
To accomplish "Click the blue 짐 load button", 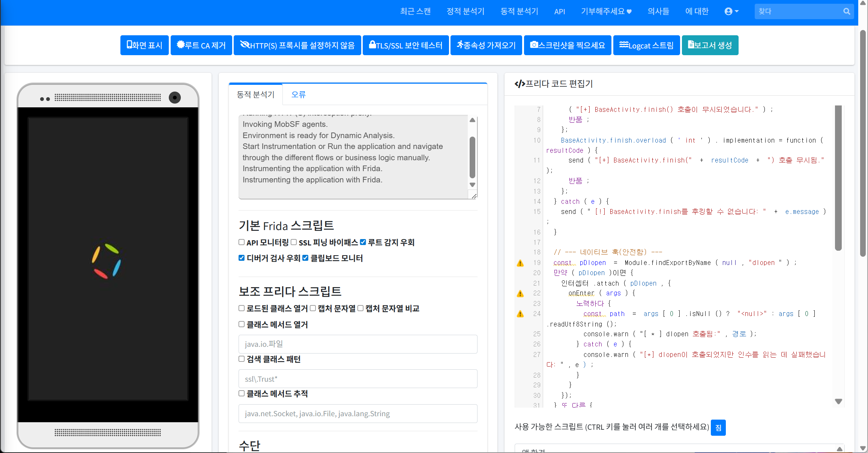I will pyautogui.click(x=718, y=427).
